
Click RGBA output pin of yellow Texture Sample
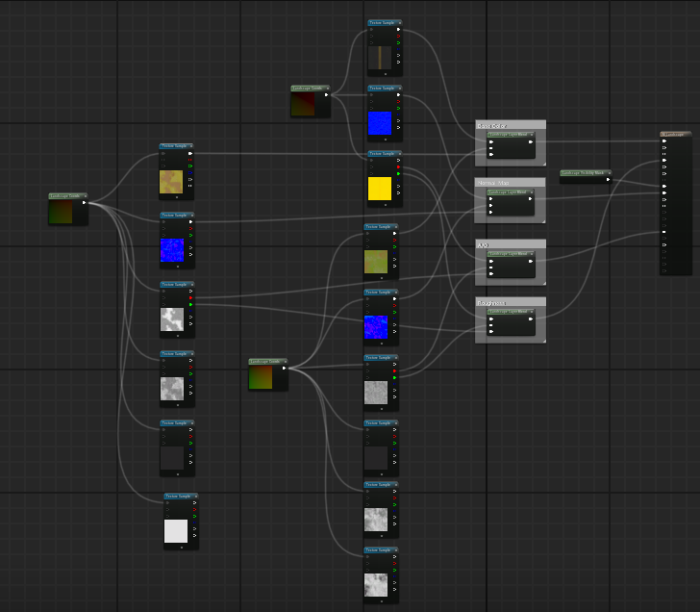[x=398, y=193]
